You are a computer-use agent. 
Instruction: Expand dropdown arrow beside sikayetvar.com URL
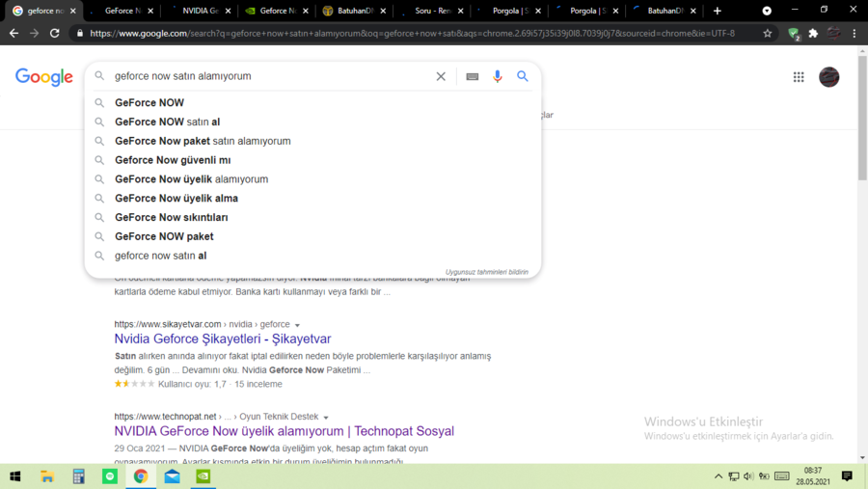point(297,325)
